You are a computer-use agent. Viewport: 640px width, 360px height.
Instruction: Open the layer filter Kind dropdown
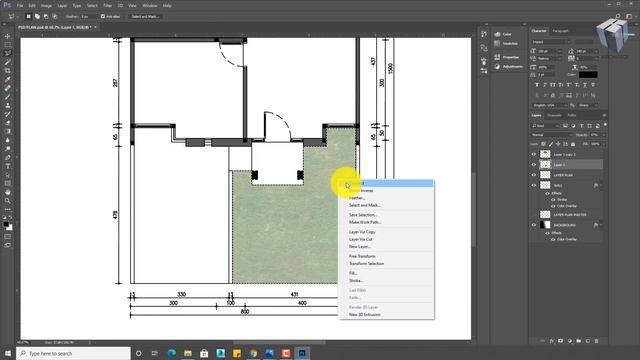pos(544,126)
